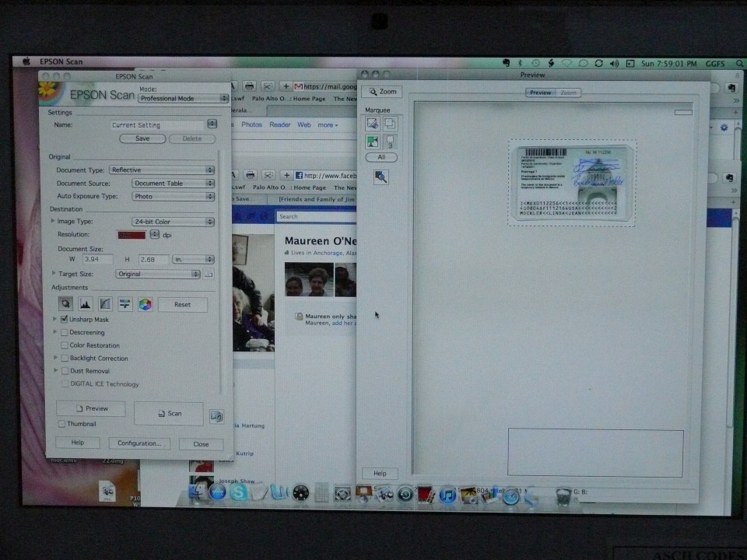The width and height of the screenshot is (747, 560).
Task: Open the Document Type dropdown
Action: pyautogui.click(x=162, y=170)
